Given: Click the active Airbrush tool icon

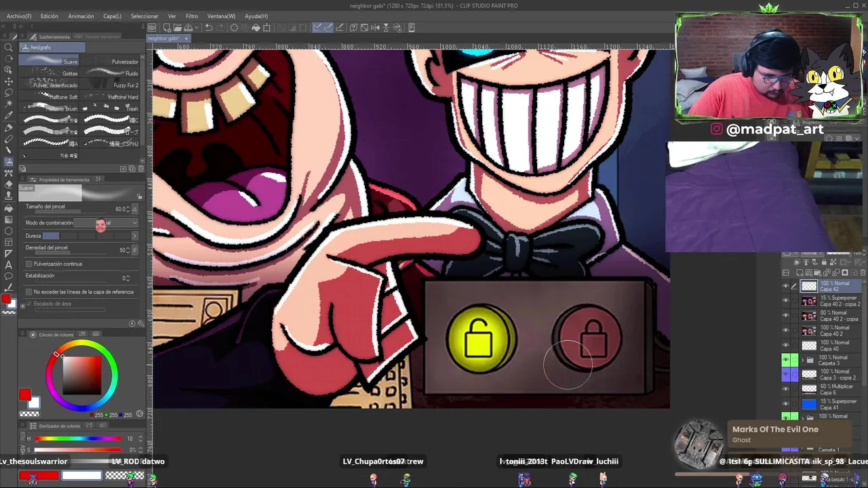Looking at the screenshot, I should pos(9,162).
